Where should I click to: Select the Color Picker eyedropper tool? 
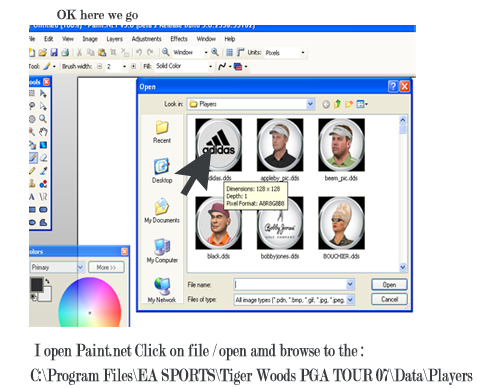[x=43, y=171]
